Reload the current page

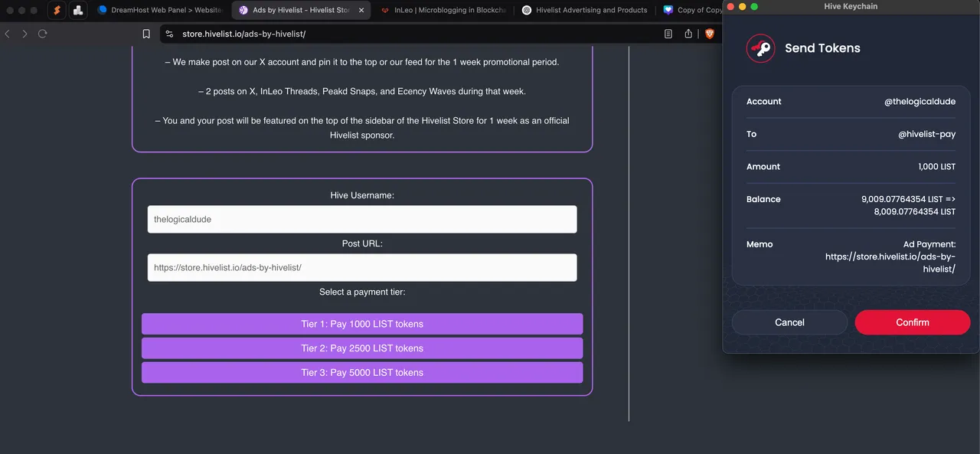[x=42, y=34]
